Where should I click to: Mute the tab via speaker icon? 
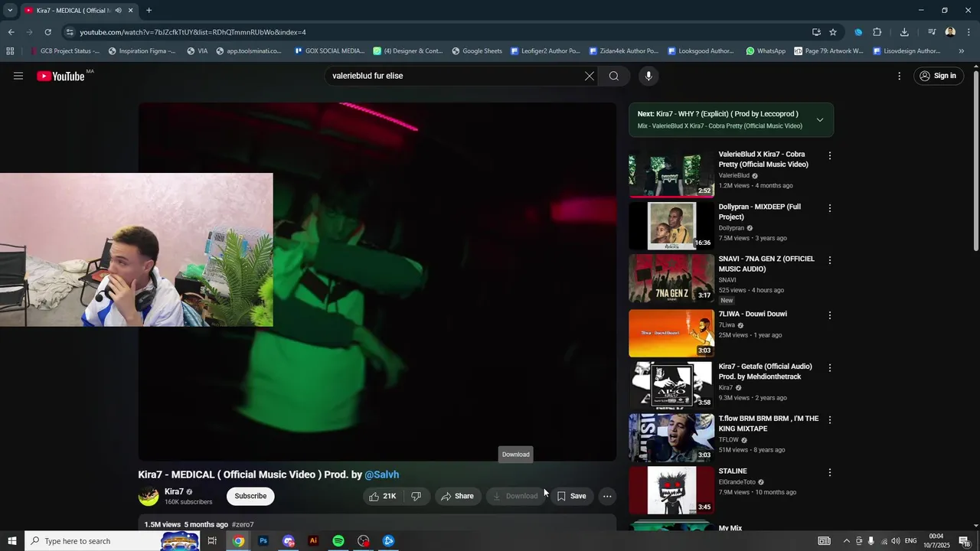pos(118,11)
